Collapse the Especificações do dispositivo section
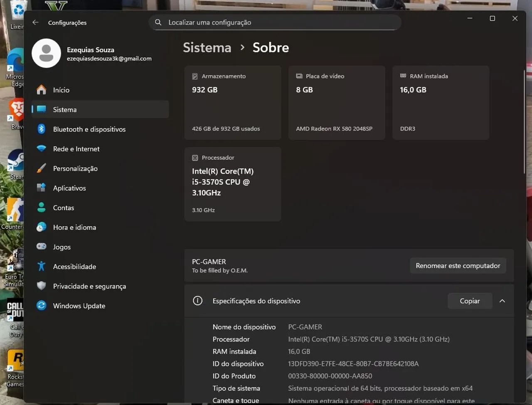This screenshot has height=405, width=532. [502, 301]
